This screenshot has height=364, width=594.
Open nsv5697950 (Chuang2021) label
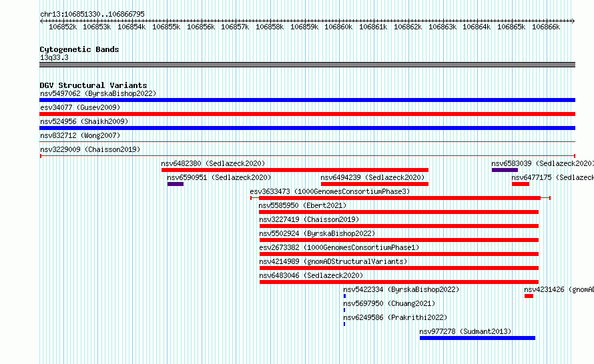tap(389, 303)
